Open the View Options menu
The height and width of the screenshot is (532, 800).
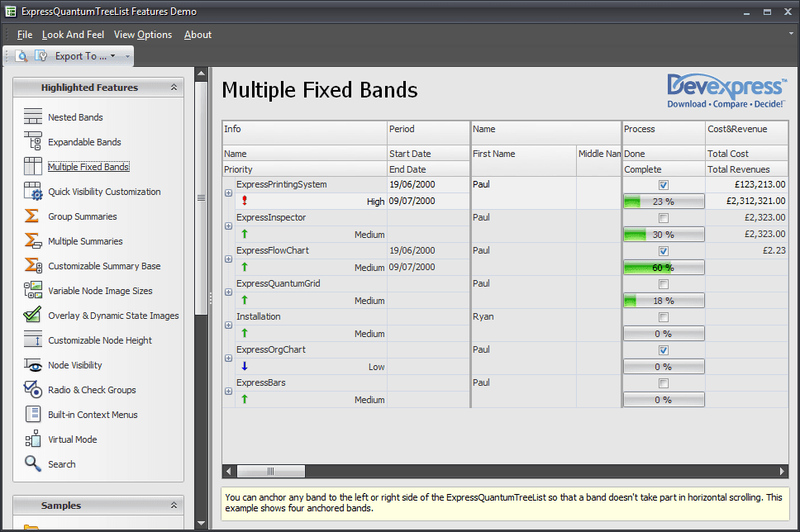(x=143, y=35)
